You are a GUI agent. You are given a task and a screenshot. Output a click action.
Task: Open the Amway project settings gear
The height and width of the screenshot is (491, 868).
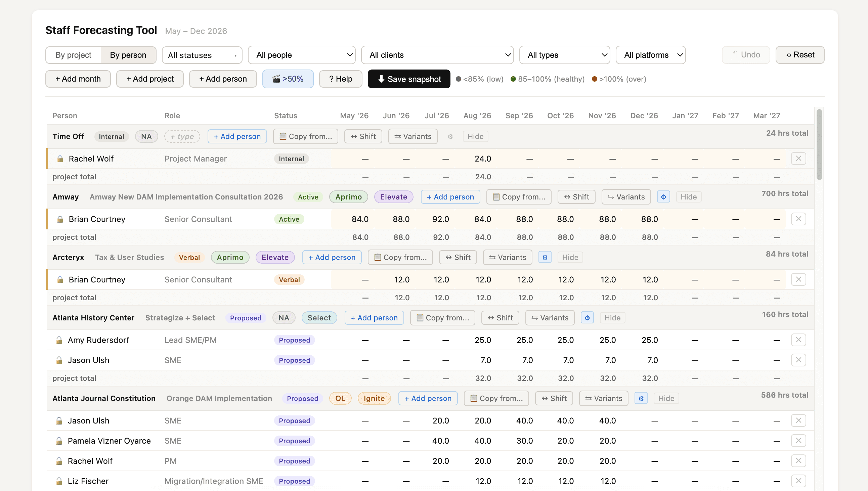click(x=663, y=197)
